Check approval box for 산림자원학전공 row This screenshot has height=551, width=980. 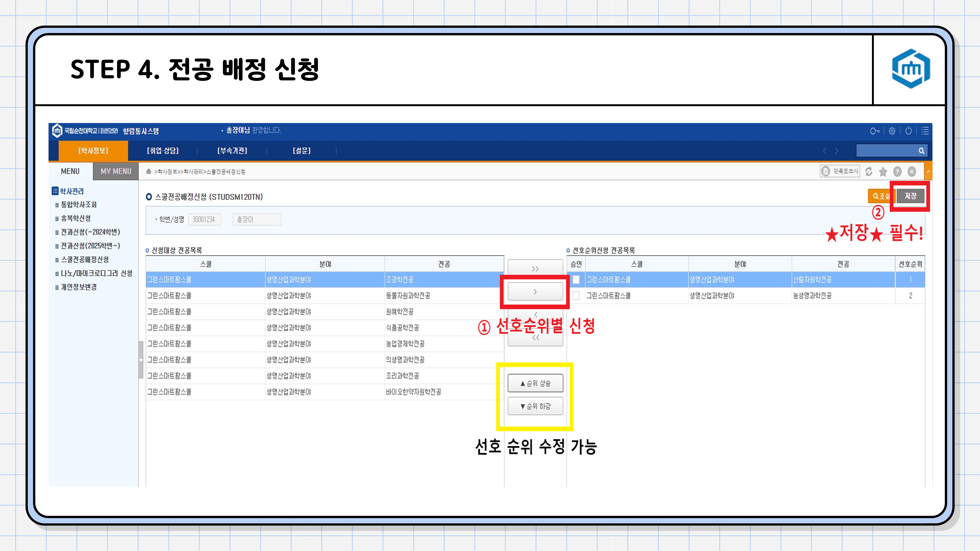click(576, 280)
